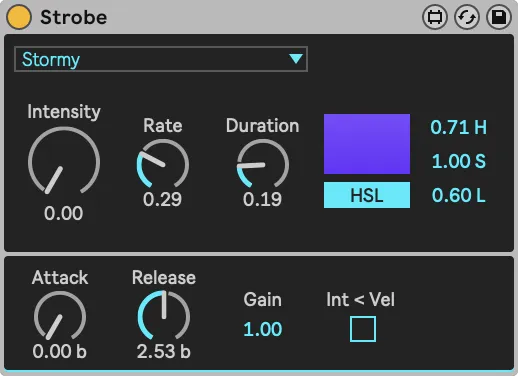Select the Intensity value 0.00
Screen dimensions: 518x376
tap(64, 213)
